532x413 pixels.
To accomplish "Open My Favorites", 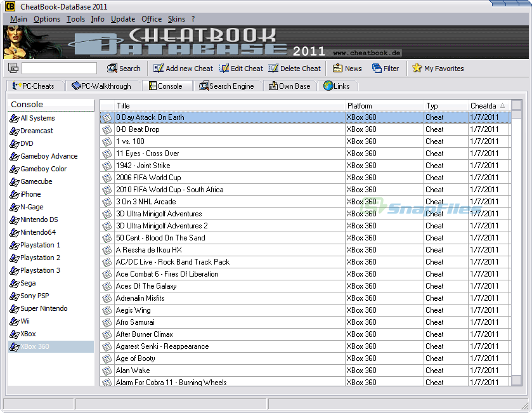I will pos(438,69).
